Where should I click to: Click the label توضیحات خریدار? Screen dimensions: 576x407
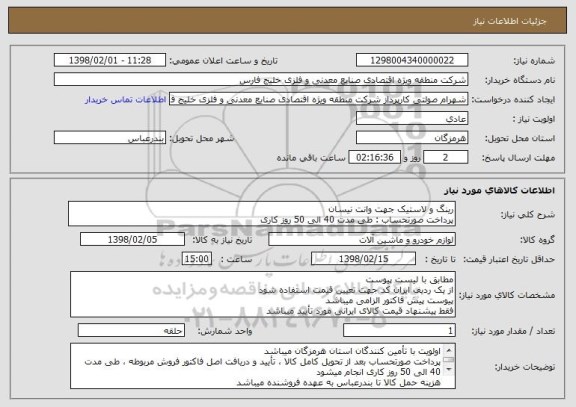525,367
